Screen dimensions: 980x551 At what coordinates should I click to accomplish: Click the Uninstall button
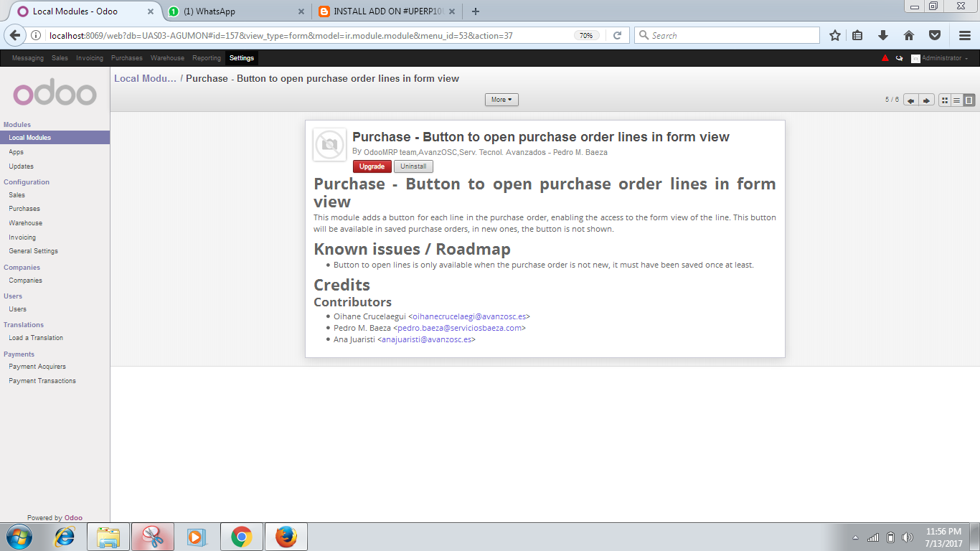[x=413, y=166]
